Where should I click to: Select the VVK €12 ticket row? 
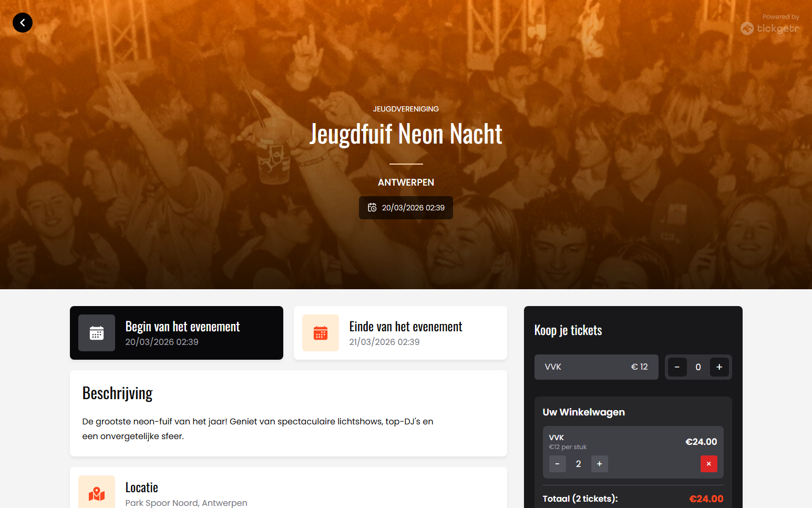pyautogui.click(x=596, y=367)
